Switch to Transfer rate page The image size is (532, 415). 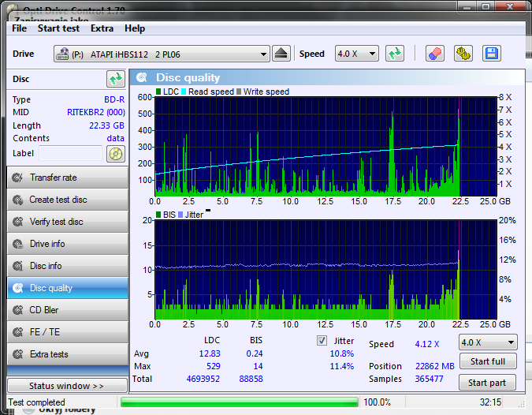68,178
